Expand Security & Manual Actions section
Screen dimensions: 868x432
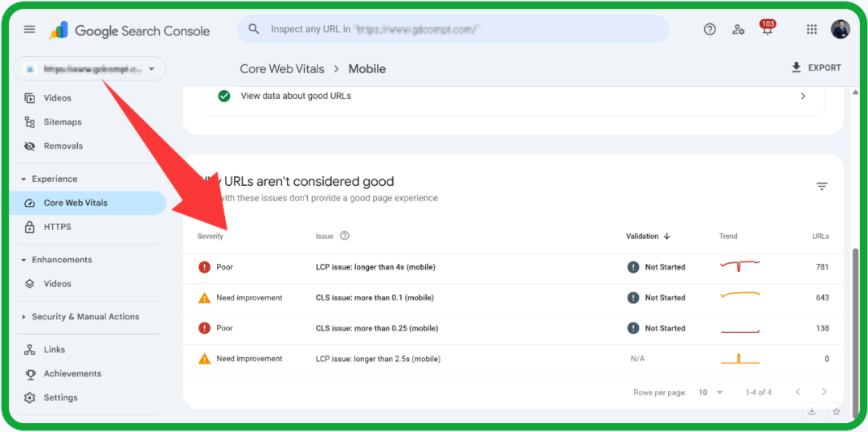(24, 317)
